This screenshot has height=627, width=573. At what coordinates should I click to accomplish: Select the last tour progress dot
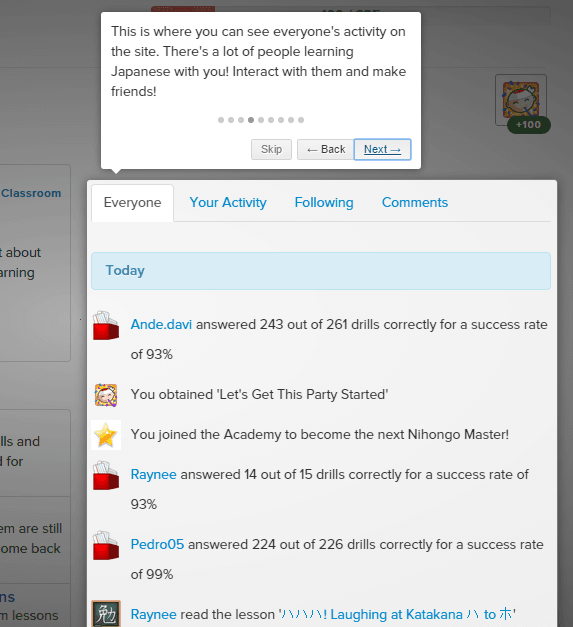(301, 120)
